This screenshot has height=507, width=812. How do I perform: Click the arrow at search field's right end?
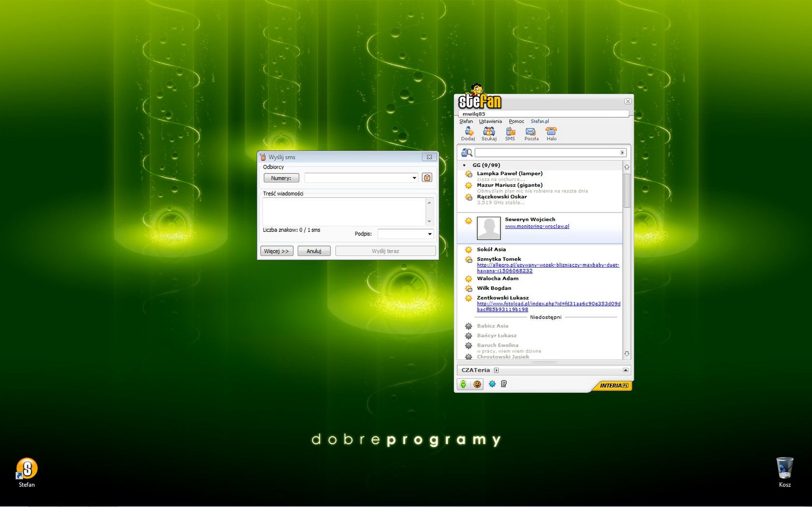(x=623, y=153)
